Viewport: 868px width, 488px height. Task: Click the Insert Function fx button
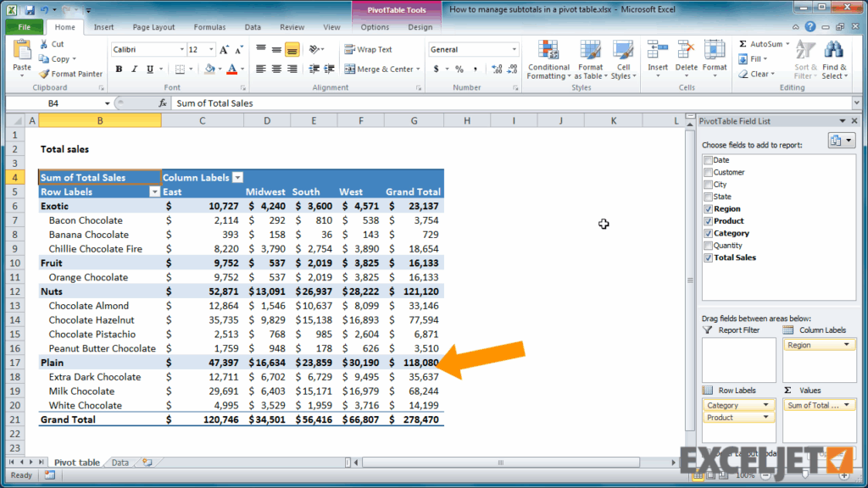coord(163,103)
